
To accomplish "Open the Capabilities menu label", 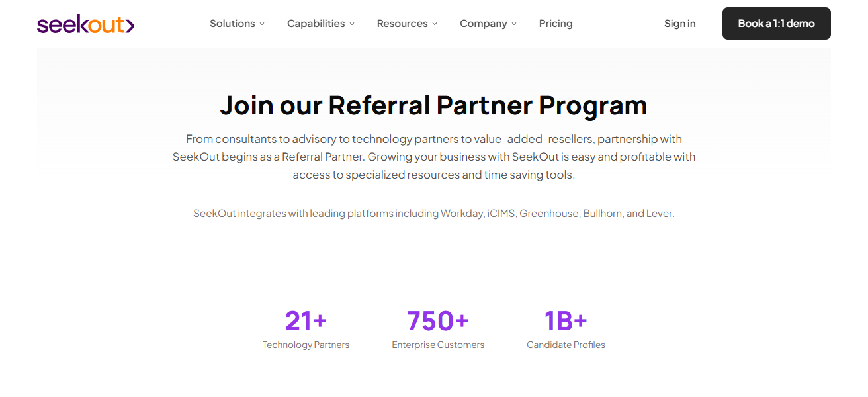I will coord(316,24).
